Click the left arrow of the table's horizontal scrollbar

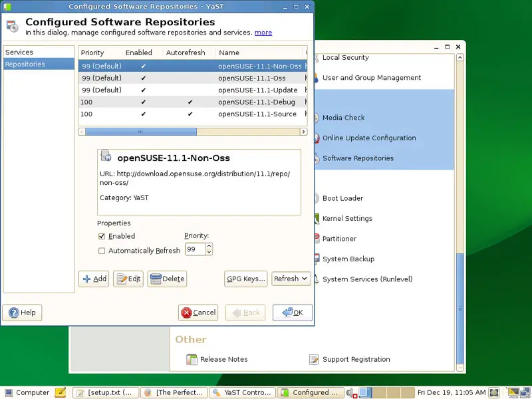pyautogui.click(x=82, y=132)
